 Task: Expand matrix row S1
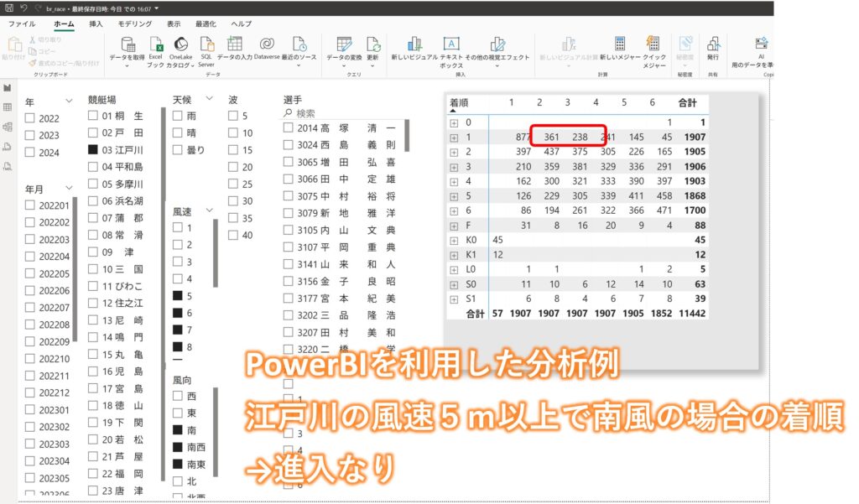click(454, 299)
